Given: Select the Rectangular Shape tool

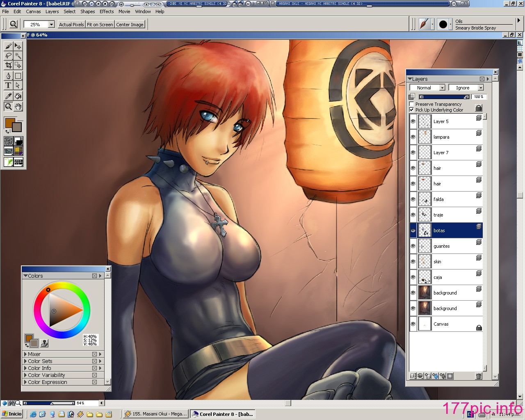Looking at the screenshot, I should click(x=18, y=76).
